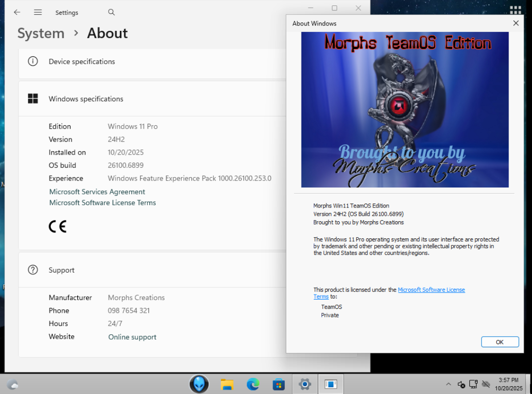Open the desktop grid icon at top right

[515, 10]
